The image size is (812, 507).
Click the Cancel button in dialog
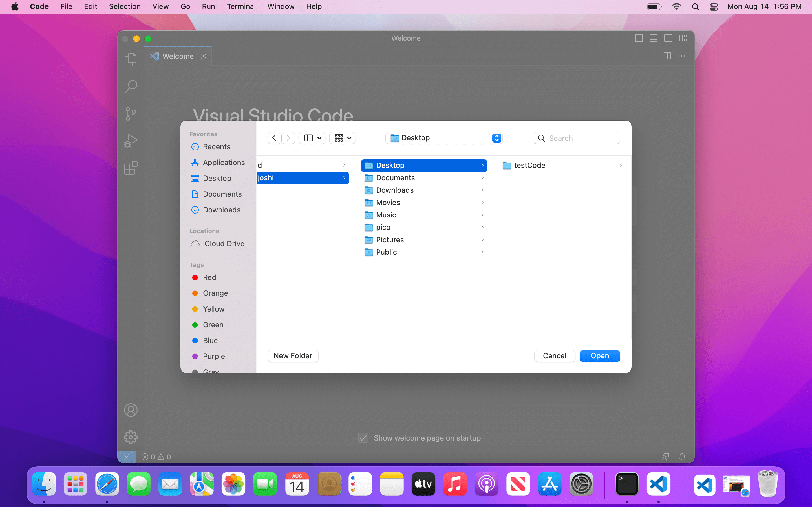coord(554,356)
